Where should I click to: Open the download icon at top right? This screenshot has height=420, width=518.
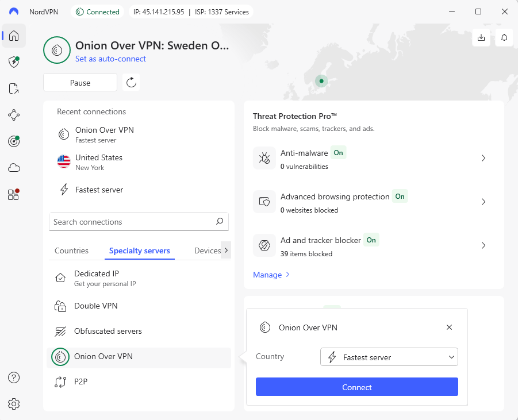(481, 37)
